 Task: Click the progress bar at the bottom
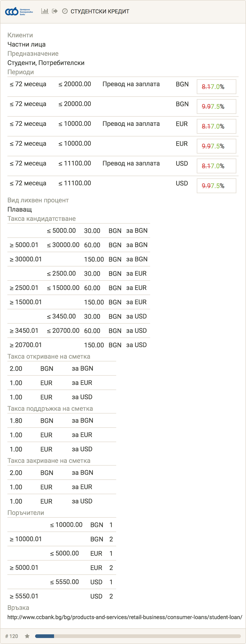tap(138, 636)
